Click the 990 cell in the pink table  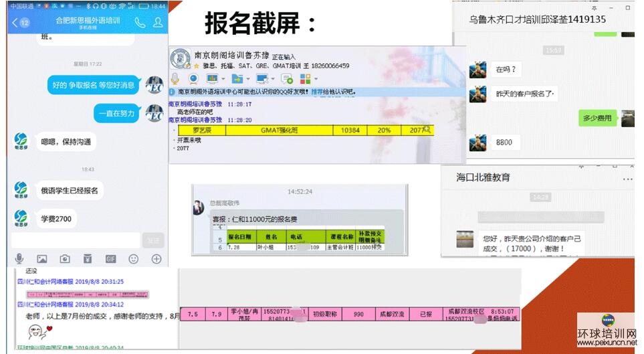tap(358, 314)
